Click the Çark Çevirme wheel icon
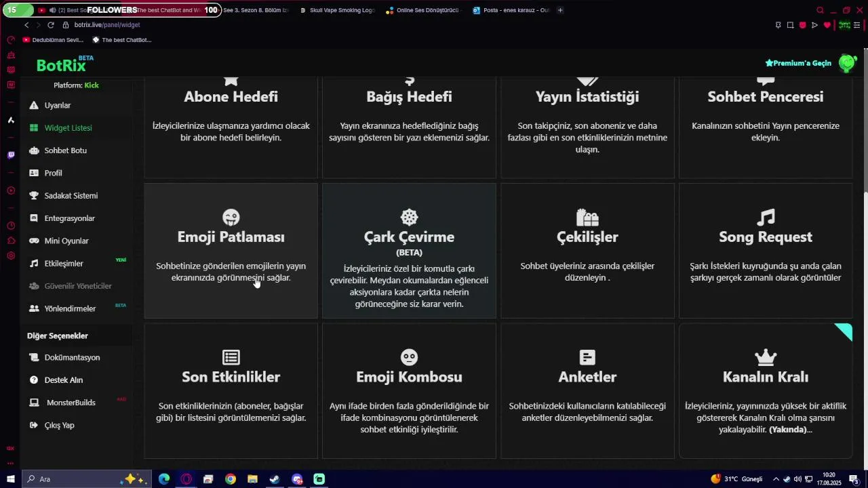The width and height of the screenshot is (868, 488). click(409, 217)
